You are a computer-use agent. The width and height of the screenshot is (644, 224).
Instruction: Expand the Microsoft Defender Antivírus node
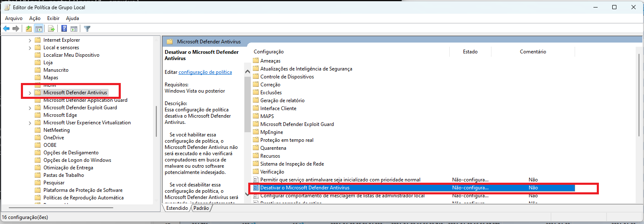click(30, 93)
